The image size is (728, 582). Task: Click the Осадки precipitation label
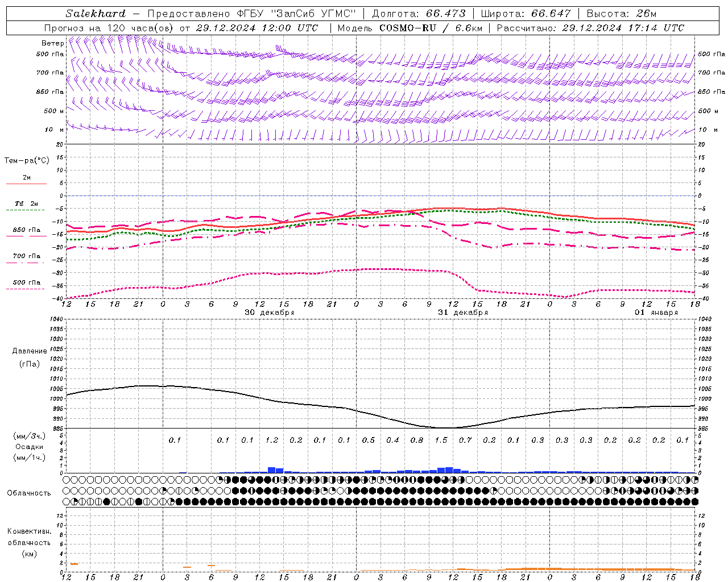pyautogui.click(x=30, y=447)
